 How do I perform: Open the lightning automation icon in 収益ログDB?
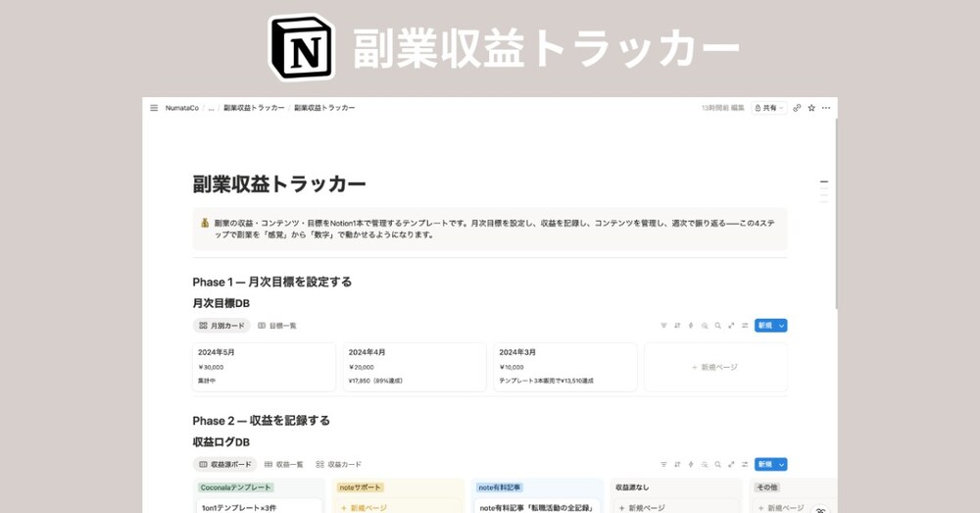point(691,464)
